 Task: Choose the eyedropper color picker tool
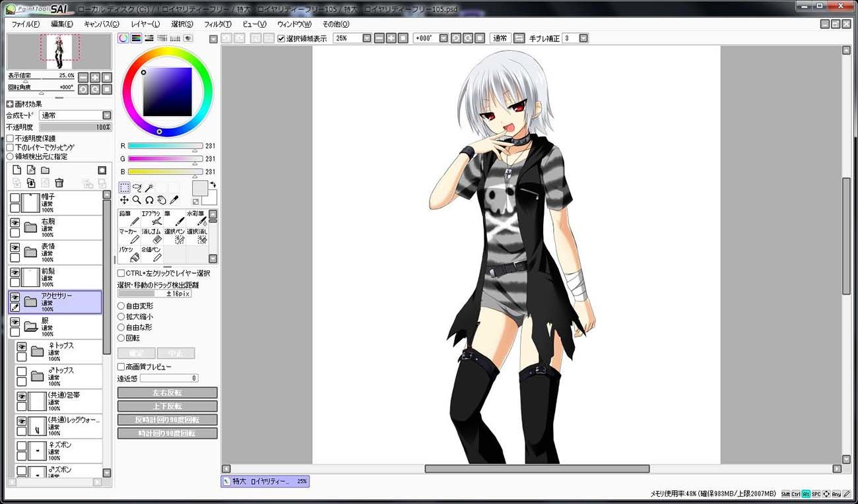(174, 199)
